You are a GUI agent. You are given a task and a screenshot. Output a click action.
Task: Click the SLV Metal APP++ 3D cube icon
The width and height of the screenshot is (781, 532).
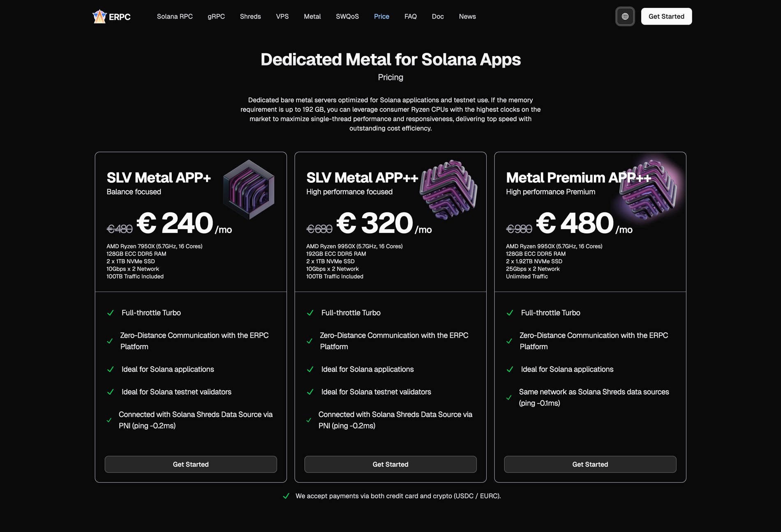448,189
